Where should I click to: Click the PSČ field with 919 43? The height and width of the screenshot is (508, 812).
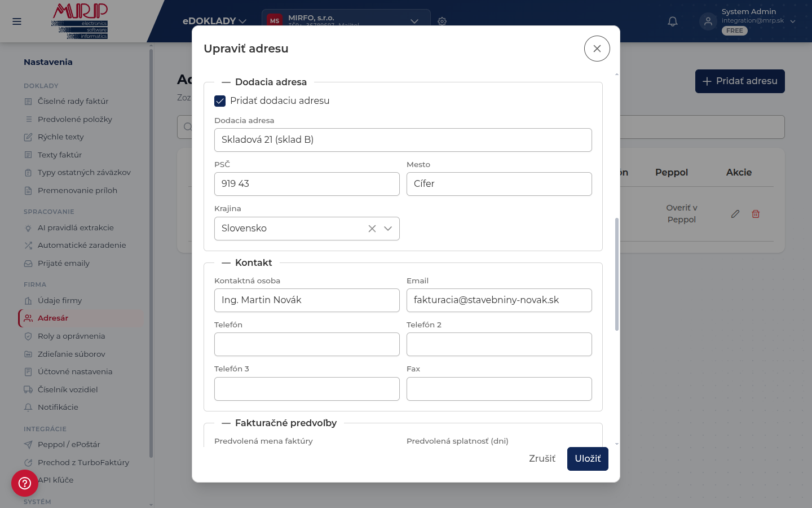(x=307, y=184)
